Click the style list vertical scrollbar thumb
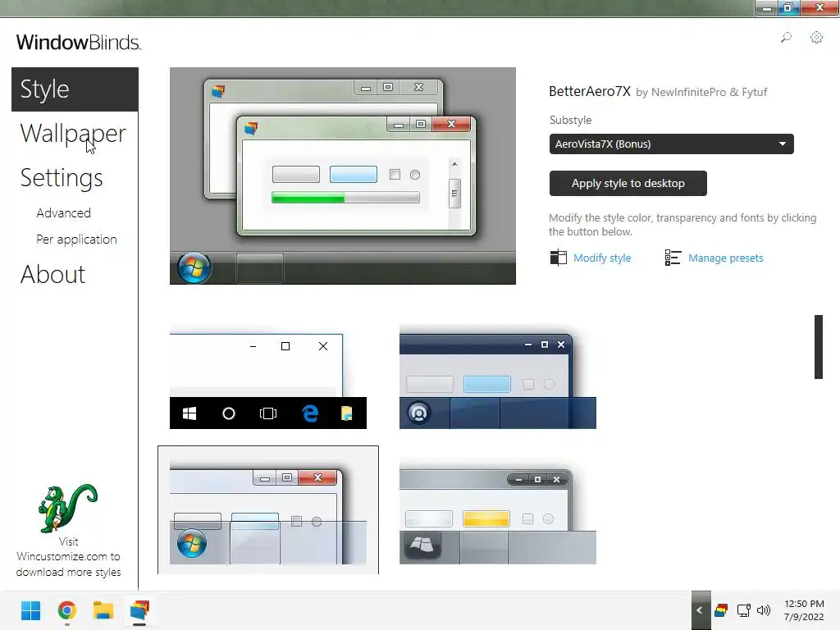The width and height of the screenshot is (840, 630). [x=819, y=347]
